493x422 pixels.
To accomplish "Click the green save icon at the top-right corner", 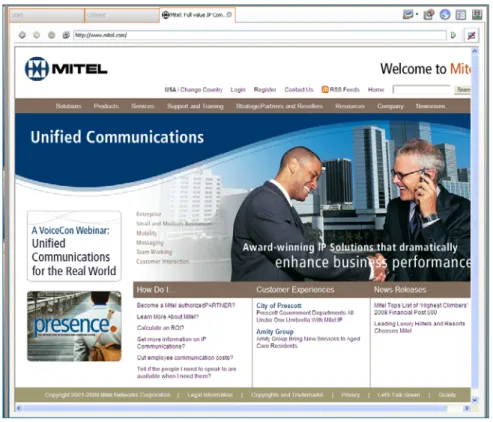I will (477, 15).
